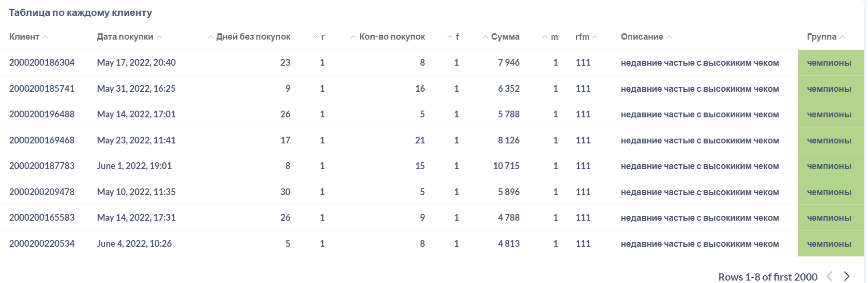Sort table by Клиент column header
Viewport: 868px width, 283px height.
(x=25, y=37)
